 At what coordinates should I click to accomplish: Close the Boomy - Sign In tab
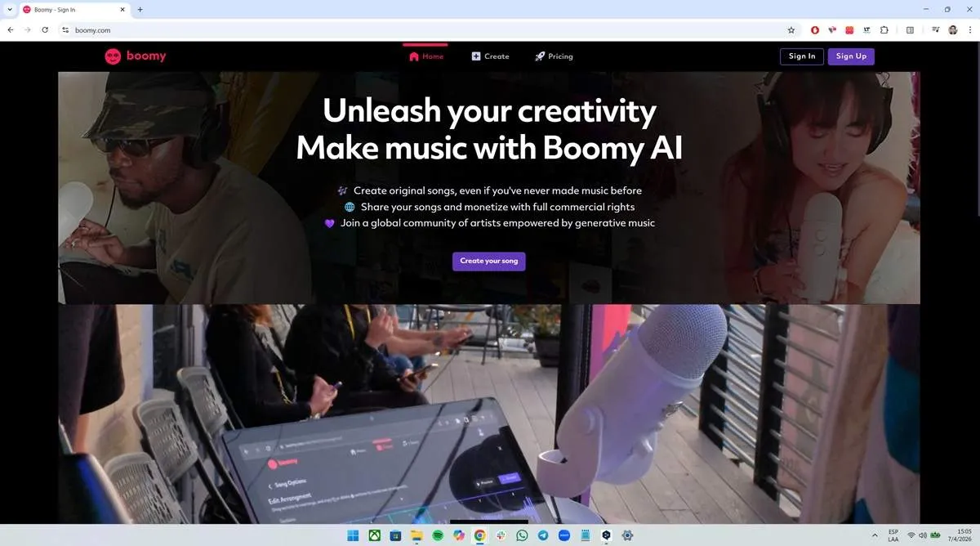[x=123, y=10]
